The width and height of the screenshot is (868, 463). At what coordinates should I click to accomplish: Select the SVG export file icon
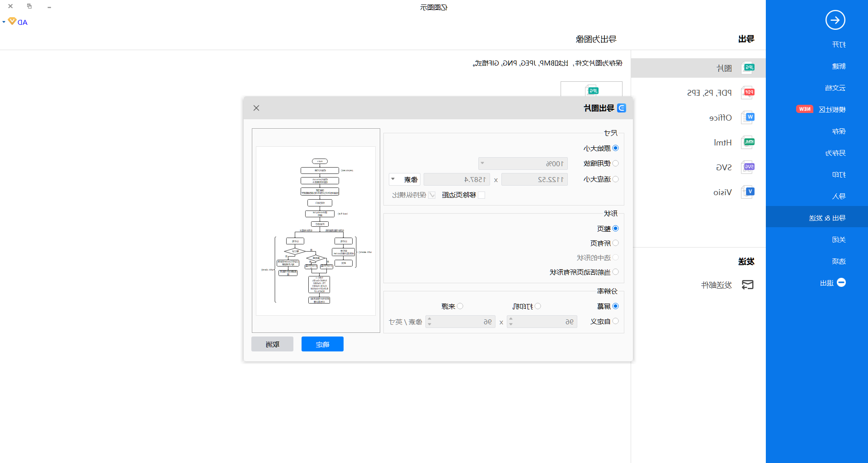coord(748,167)
